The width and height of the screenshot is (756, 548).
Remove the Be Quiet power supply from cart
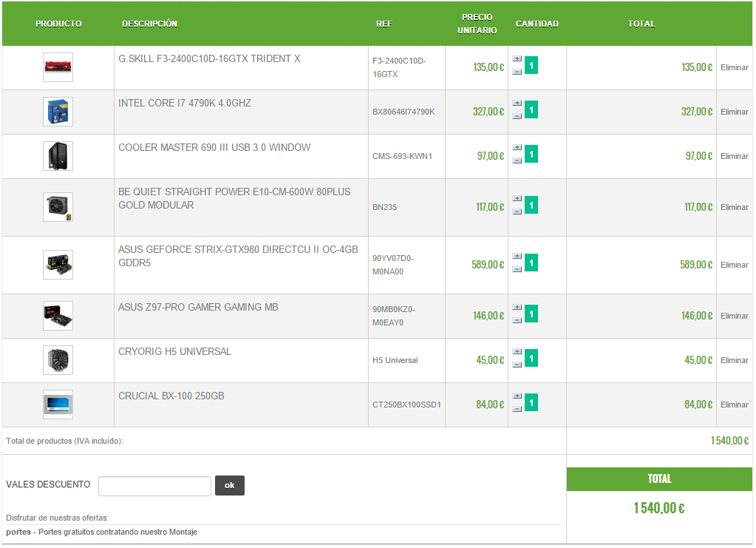tap(735, 207)
